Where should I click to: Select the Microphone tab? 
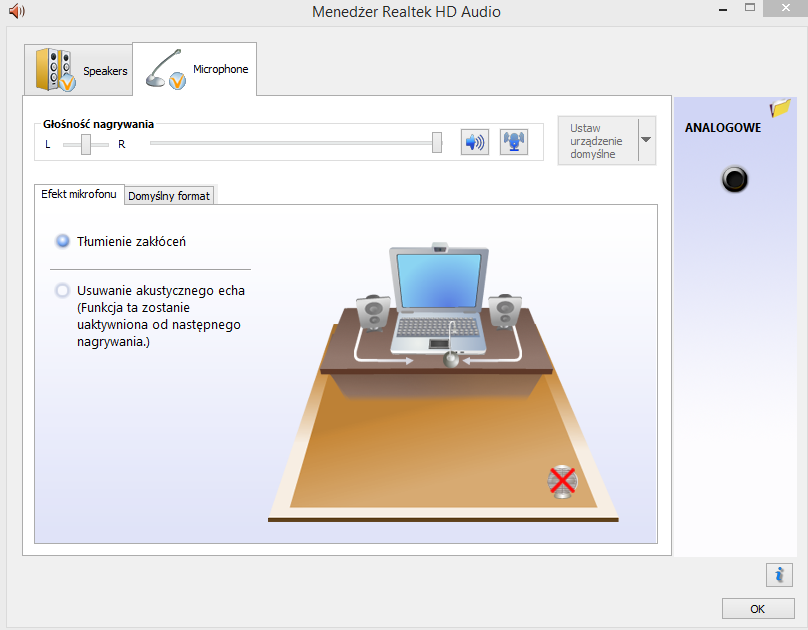point(195,69)
